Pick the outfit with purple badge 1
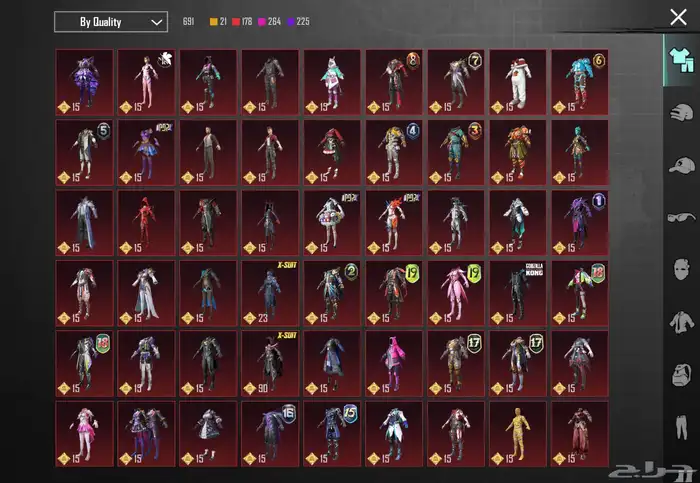Viewport: 700px width, 483px height. click(x=580, y=221)
